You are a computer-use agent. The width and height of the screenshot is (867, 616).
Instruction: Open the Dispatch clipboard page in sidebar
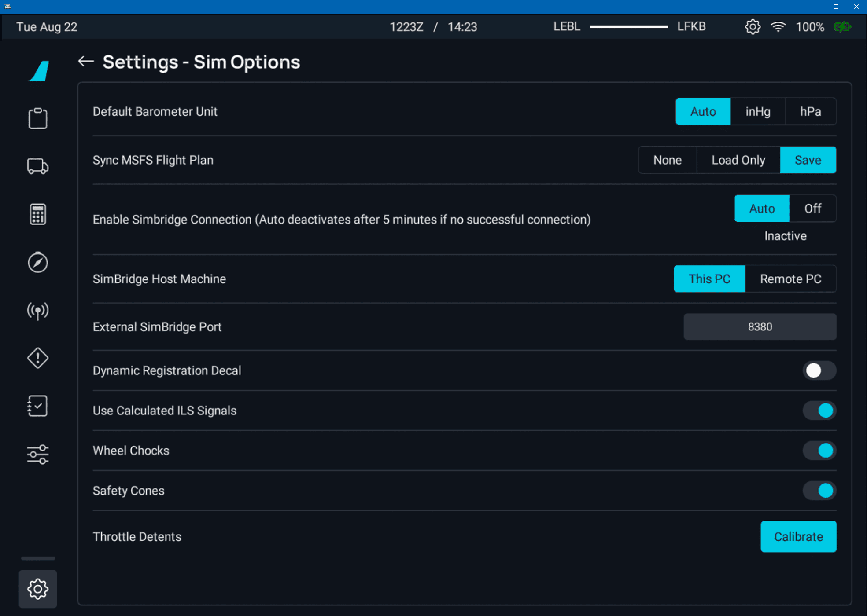(38, 118)
